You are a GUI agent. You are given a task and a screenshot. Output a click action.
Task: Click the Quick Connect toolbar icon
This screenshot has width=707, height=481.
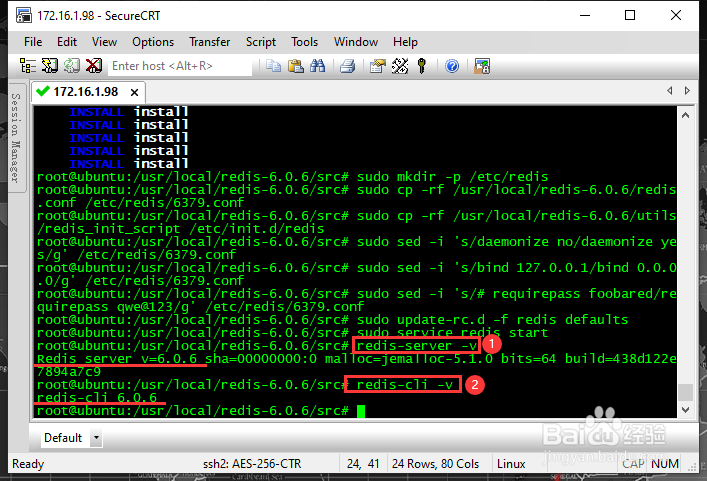click(50, 66)
